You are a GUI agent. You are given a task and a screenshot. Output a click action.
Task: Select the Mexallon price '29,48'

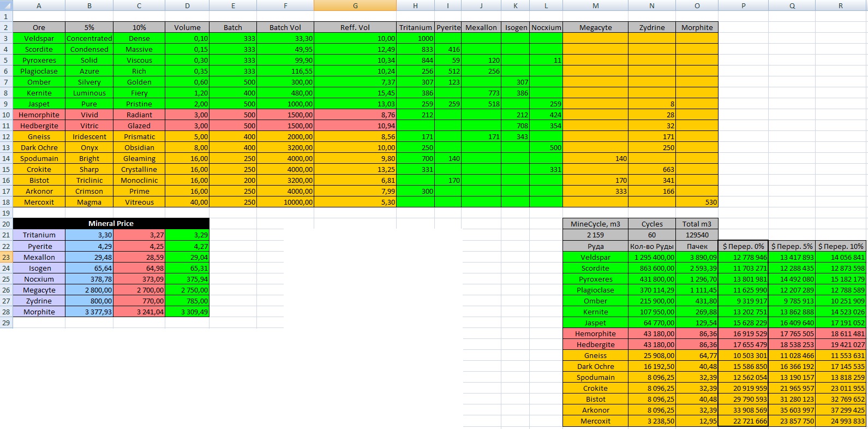click(89, 257)
